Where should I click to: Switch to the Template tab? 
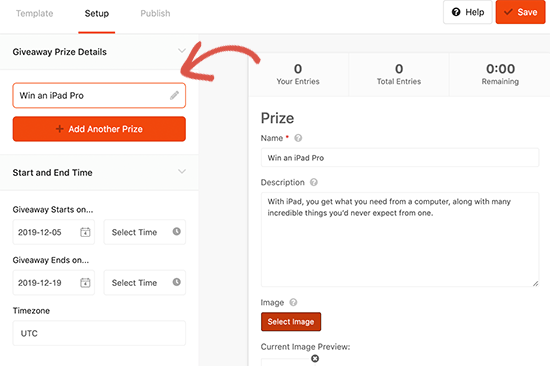(34, 13)
